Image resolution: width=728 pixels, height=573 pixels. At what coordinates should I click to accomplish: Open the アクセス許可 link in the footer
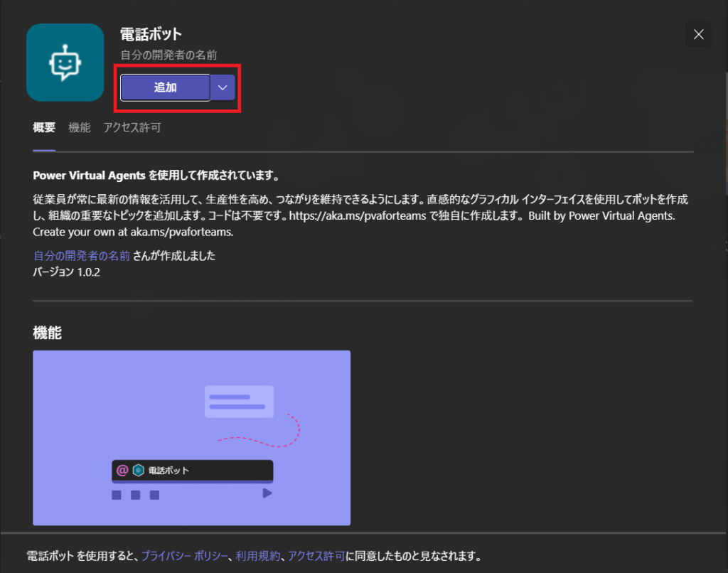pyautogui.click(x=316, y=556)
